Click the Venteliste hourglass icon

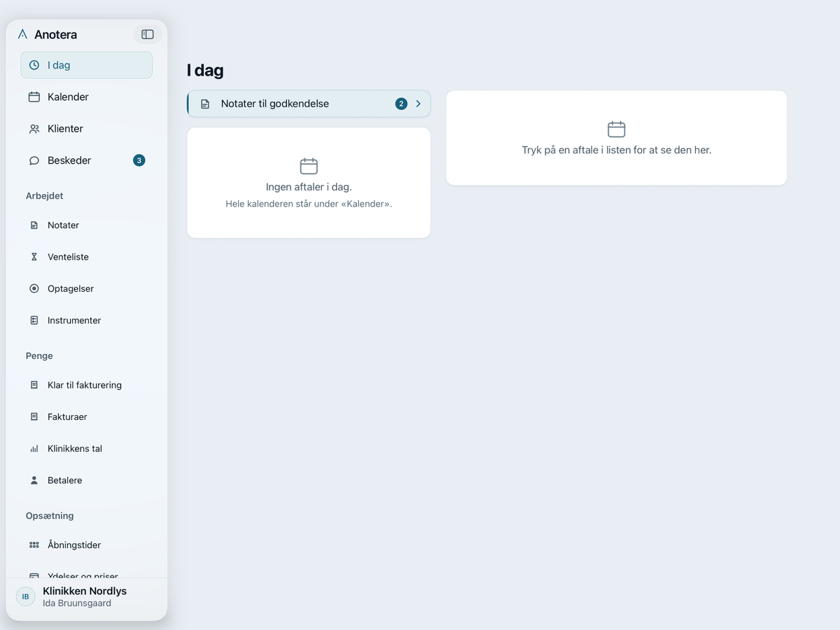[34, 257]
